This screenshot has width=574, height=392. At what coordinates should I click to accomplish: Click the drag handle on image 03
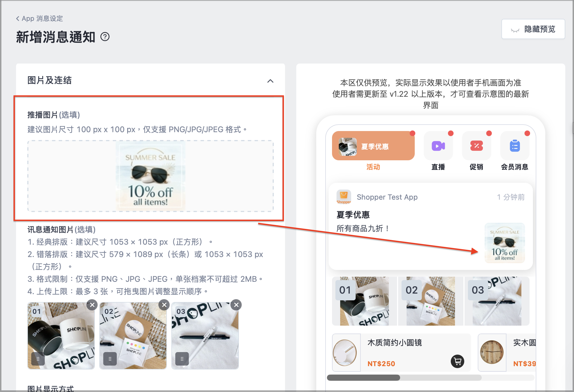tap(182, 359)
